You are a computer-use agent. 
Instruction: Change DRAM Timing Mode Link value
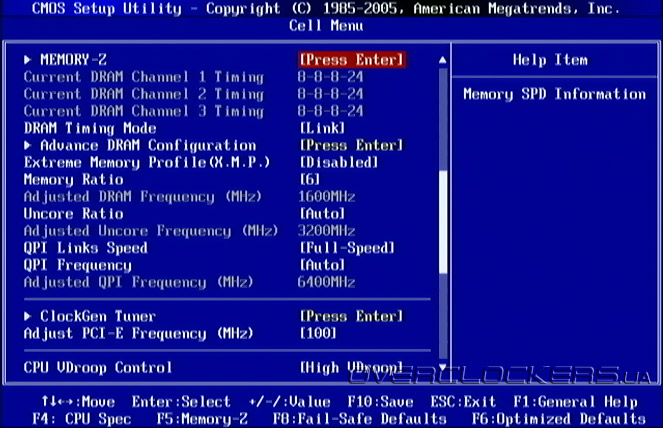click(x=322, y=128)
